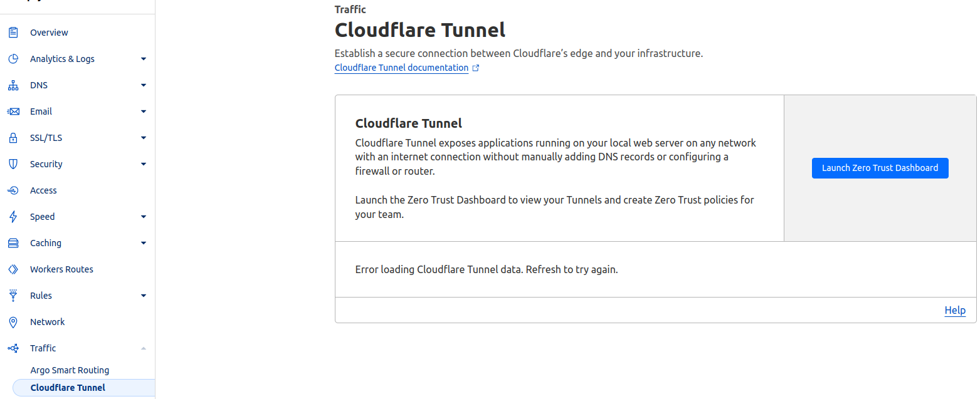This screenshot has height=399, width=980.
Task: Select the SSL/TLS padlock icon
Action: 13,137
